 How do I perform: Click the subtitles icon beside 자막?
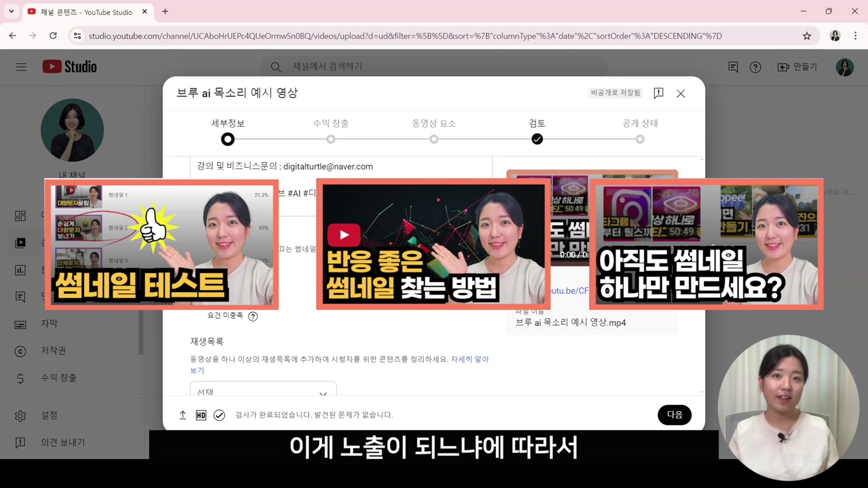pyautogui.click(x=21, y=324)
